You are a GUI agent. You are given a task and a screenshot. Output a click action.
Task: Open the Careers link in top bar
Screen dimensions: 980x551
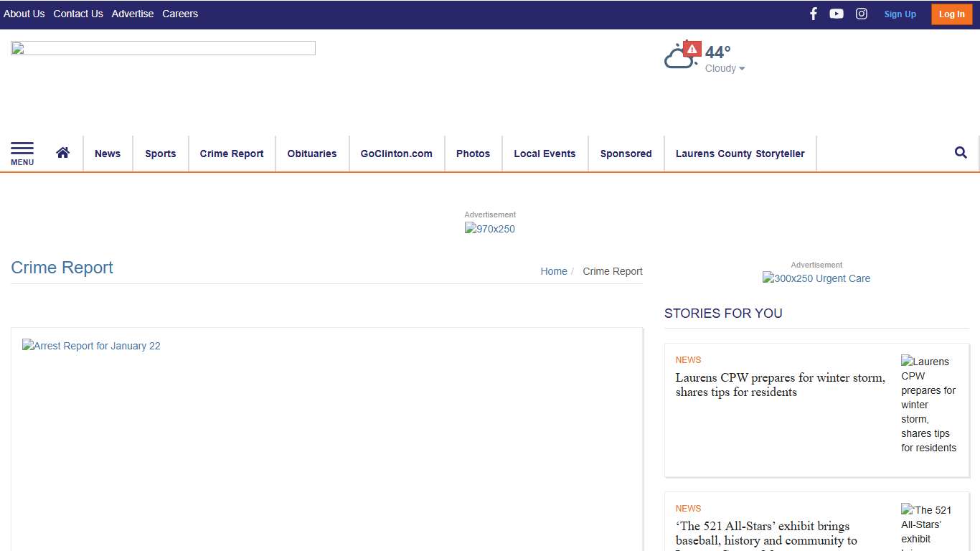(180, 14)
